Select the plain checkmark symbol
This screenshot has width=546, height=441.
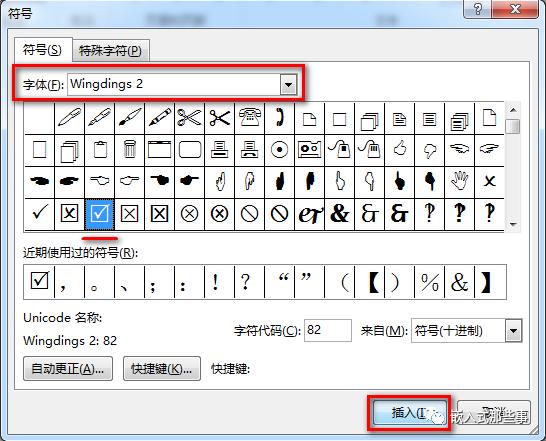pyautogui.click(x=39, y=214)
